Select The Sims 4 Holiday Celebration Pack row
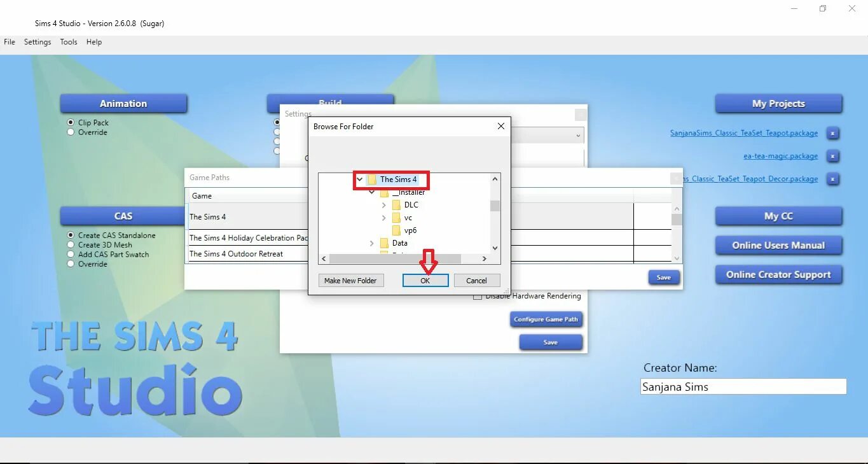This screenshot has height=464, width=868. tap(429, 238)
